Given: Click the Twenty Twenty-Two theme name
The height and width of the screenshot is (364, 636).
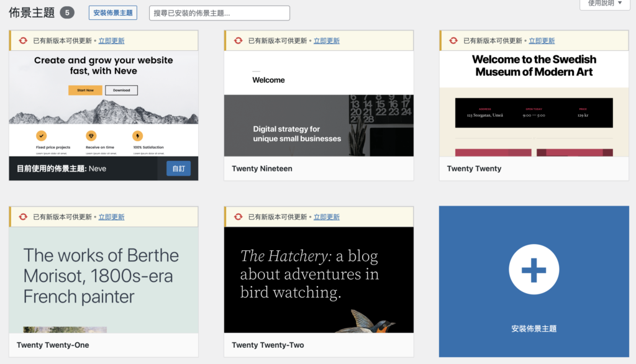Looking at the screenshot, I should [x=268, y=345].
